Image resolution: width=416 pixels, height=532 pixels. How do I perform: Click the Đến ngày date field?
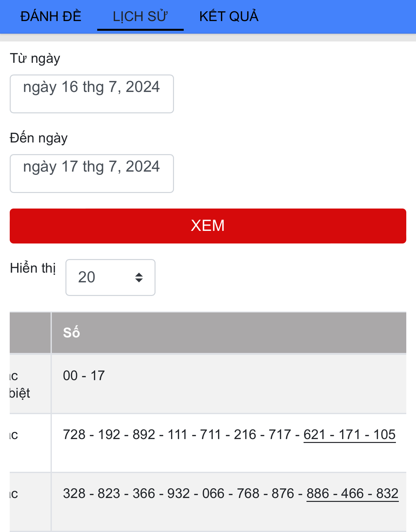coord(92,173)
